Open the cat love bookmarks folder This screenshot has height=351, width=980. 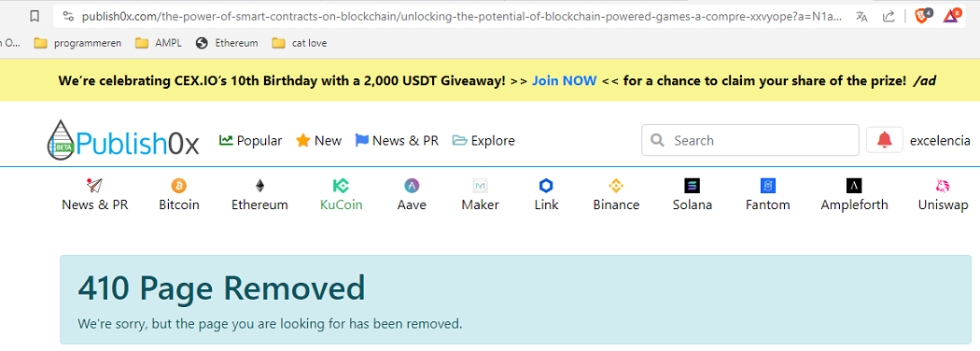click(x=300, y=43)
